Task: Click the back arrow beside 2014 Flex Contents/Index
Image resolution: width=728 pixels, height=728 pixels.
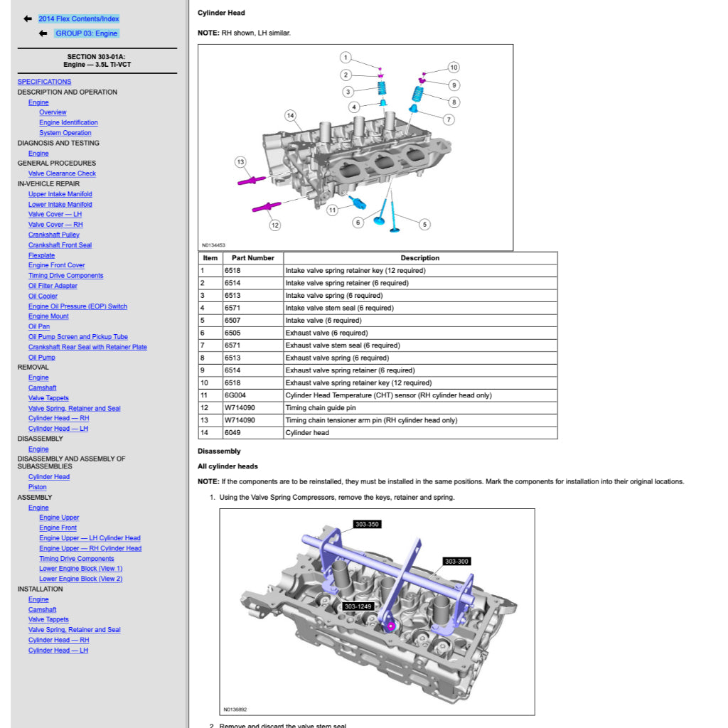Action: coord(28,18)
